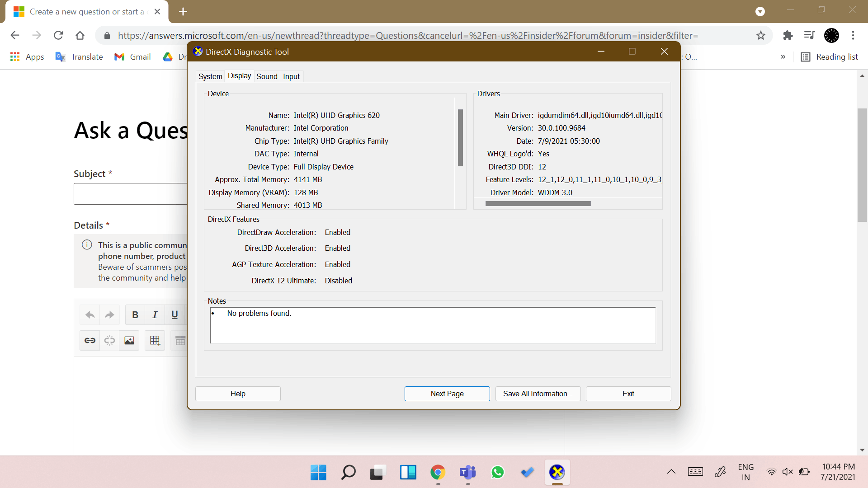Screen dimensions: 868x488
Task: Toggle underline formatting in the editor
Action: [175, 314]
